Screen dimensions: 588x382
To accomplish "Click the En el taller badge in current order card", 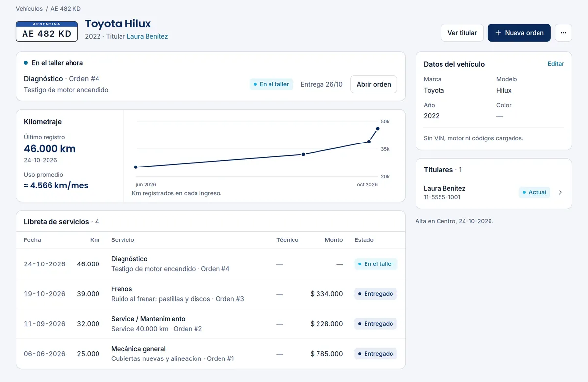I will [x=271, y=84].
